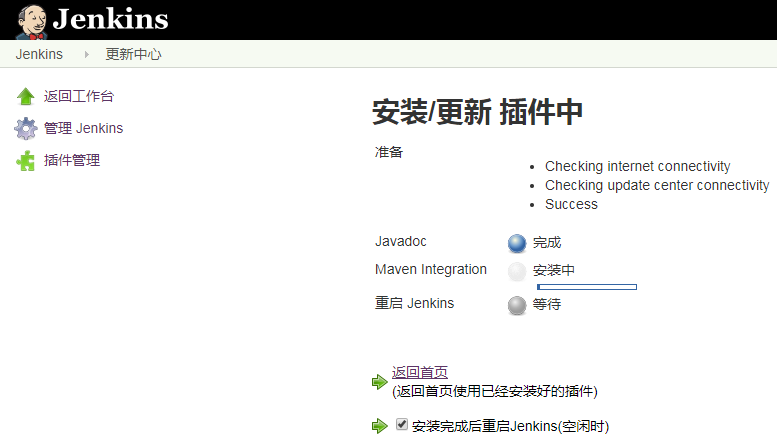The width and height of the screenshot is (777, 444).
Task: Go to 返回工作台 link
Action: (x=79, y=96)
